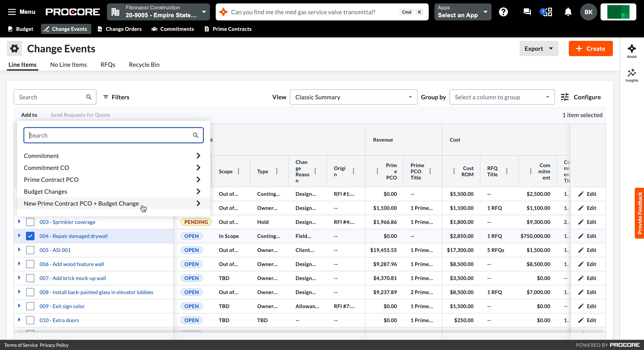This screenshot has height=350, width=644.
Task: Click the notifications bell icon
Action: [x=568, y=12]
